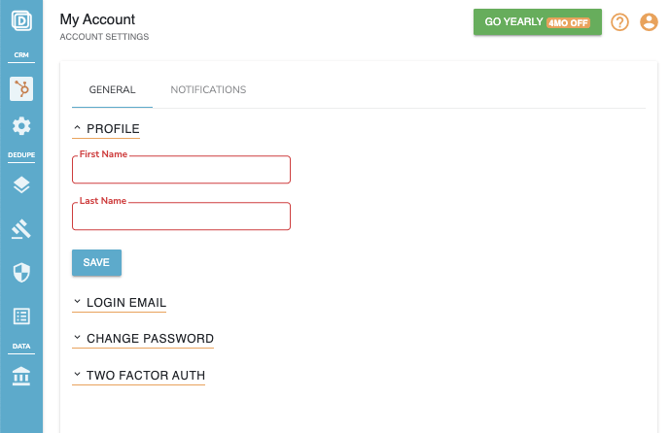Screen dimensions: 670x433
Task: Expand the CHANGE PASSWORD section
Action: click(143, 339)
